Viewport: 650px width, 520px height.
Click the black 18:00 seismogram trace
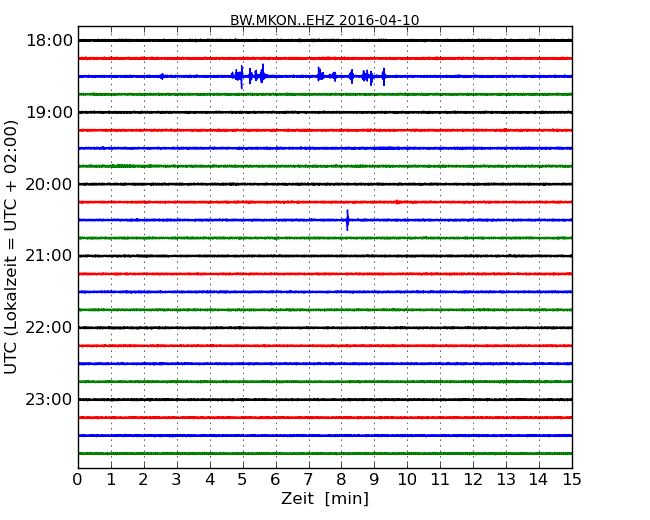(x=325, y=40)
